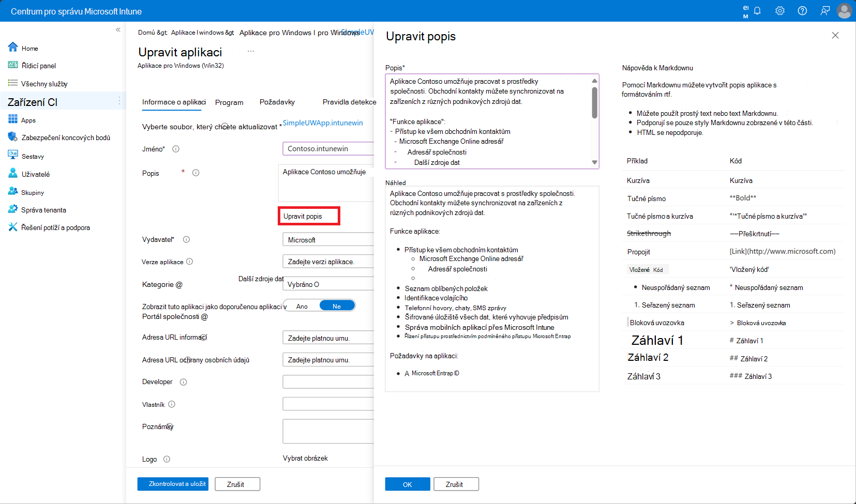Switch to Program tab

click(229, 102)
